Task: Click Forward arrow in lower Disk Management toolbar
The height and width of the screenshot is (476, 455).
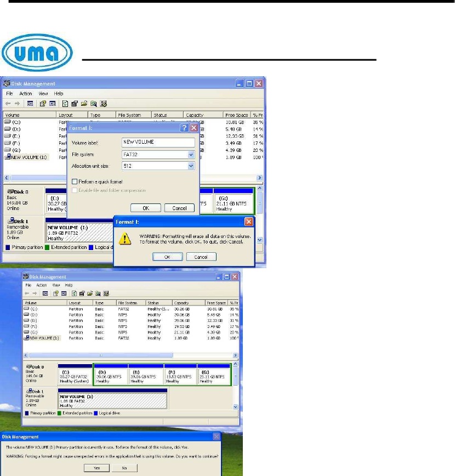Action: click(35, 293)
